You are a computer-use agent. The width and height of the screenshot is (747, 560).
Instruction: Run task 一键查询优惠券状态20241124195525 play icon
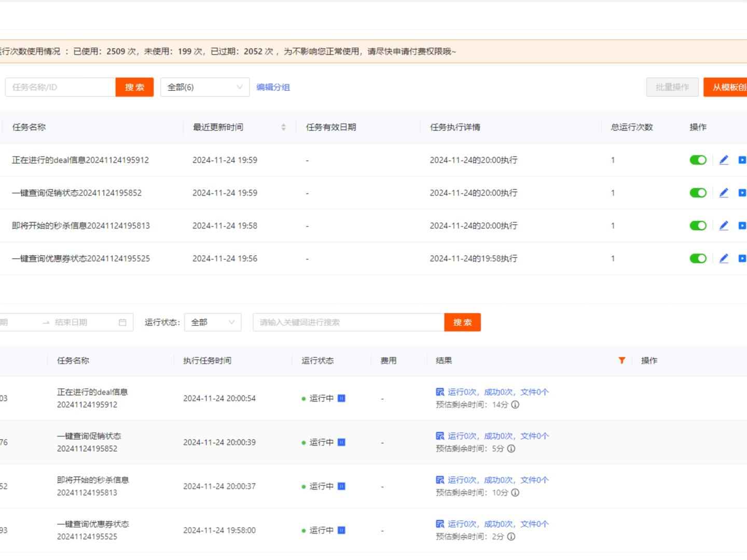click(742, 258)
